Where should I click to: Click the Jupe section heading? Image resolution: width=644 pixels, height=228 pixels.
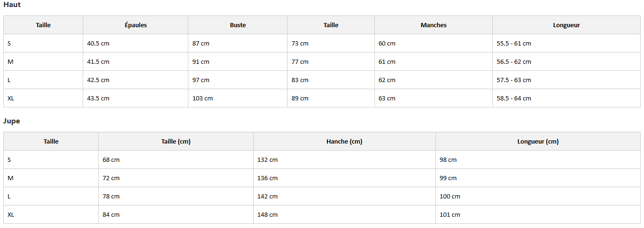click(12, 121)
